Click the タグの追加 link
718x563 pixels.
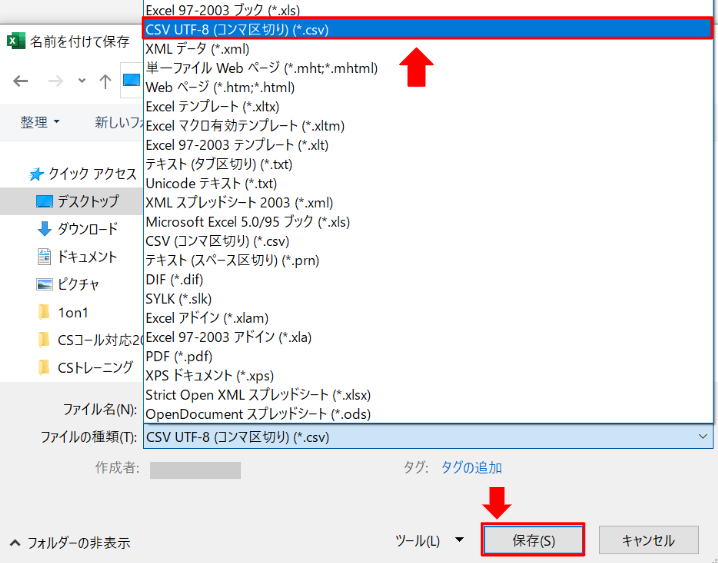click(x=471, y=467)
